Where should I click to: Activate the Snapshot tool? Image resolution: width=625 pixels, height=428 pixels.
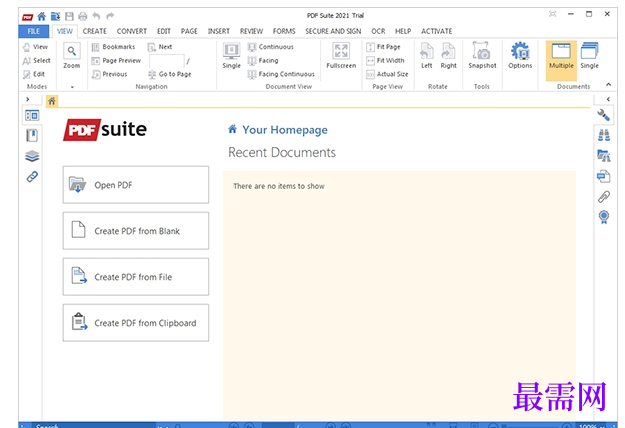coord(482,56)
